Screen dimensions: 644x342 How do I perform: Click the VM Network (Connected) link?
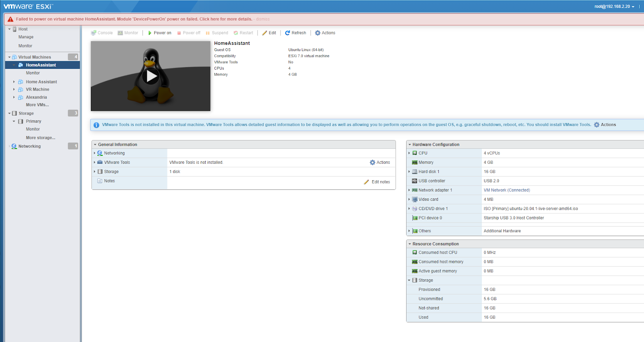click(x=507, y=190)
